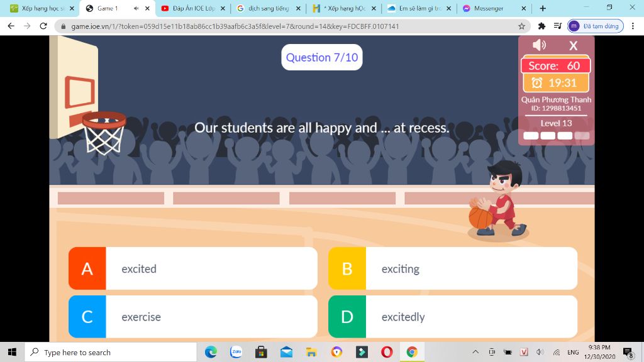This screenshot has width=644, height=362.
Task: Mute the game sound speaker icon
Action: (539, 45)
